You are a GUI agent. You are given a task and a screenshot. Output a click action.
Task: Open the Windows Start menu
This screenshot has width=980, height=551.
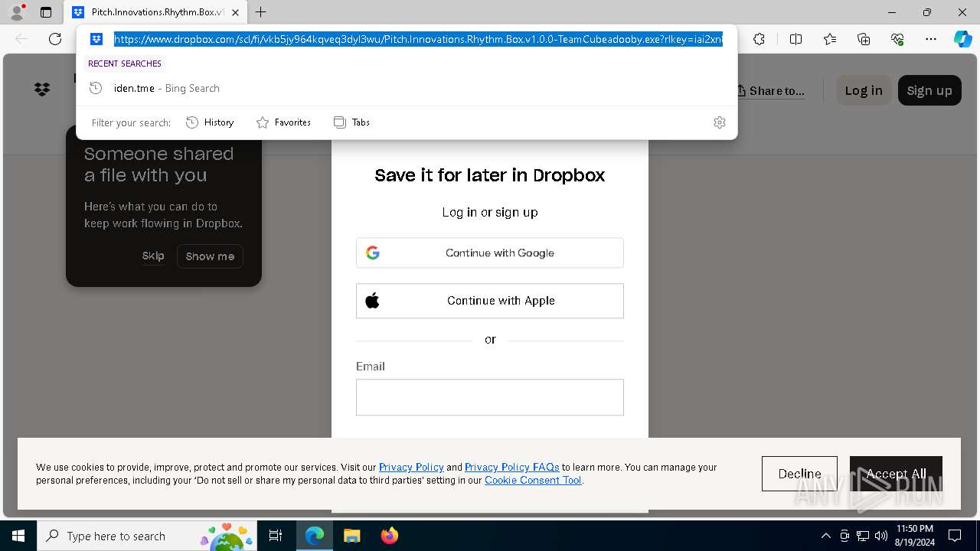[18, 536]
